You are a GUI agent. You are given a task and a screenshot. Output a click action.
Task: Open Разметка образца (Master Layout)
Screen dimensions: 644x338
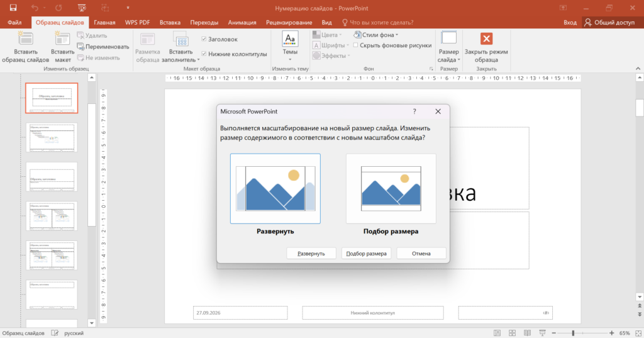click(x=147, y=47)
